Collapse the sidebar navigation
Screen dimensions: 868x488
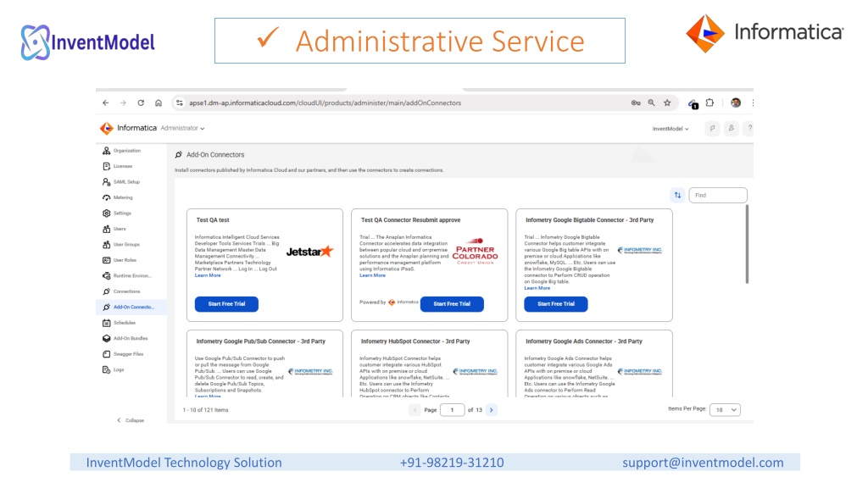pyautogui.click(x=131, y=420)
